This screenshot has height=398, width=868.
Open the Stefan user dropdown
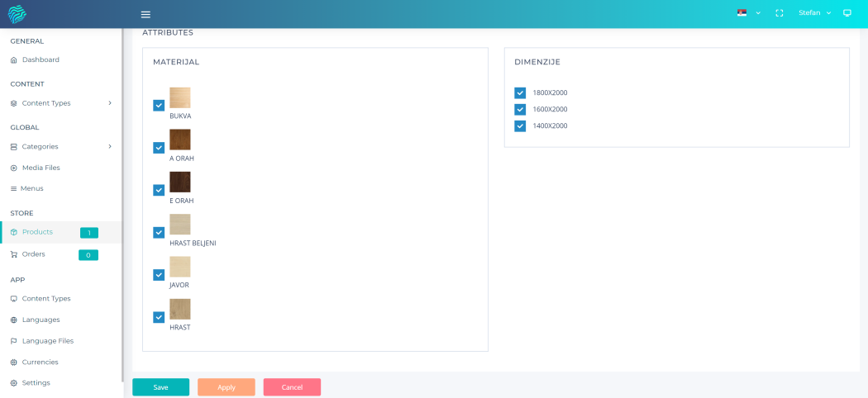[814, 13]
